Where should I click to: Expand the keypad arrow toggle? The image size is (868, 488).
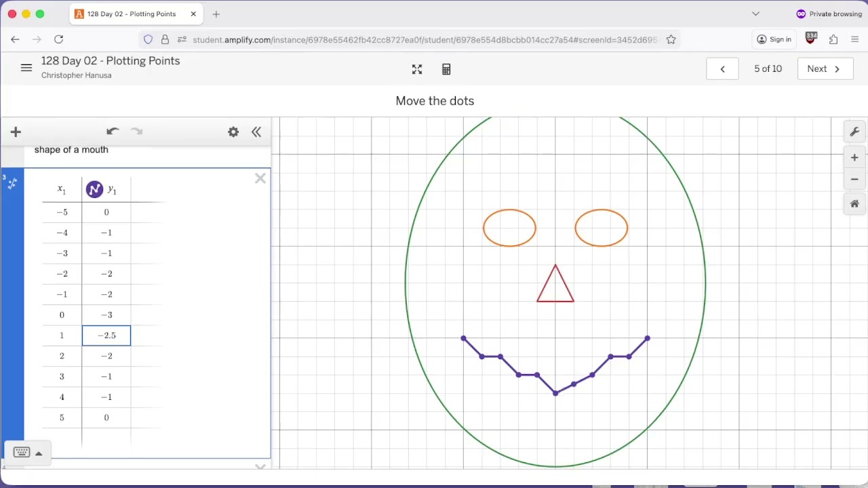click(x=39, y=453)
